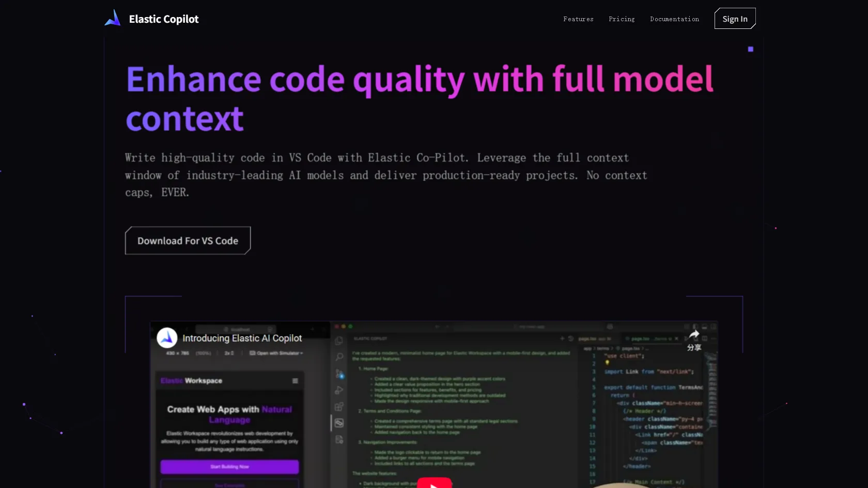868x488 pixels.
Task: Click the Elastic Copilot triangular logo icon
Action: pyautogui.click(x=113, y=18)
